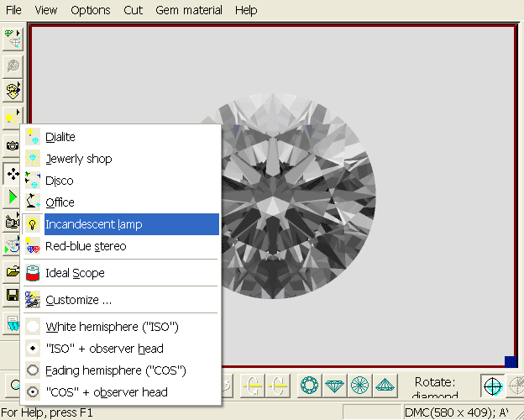Select Fading hemisphere ("COS") option

[x=115, y=370]
